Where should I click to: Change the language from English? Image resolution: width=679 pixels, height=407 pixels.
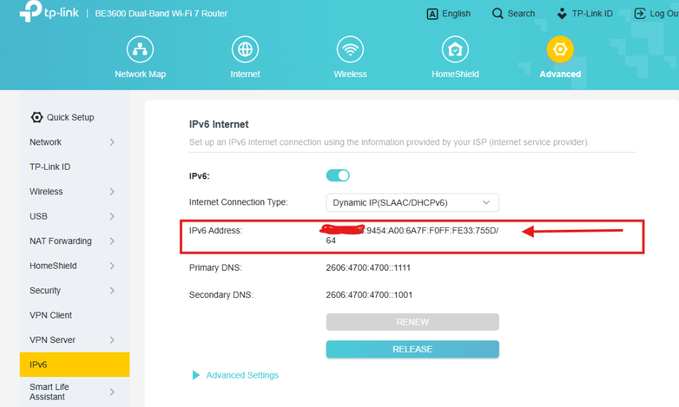coord(448,14)
